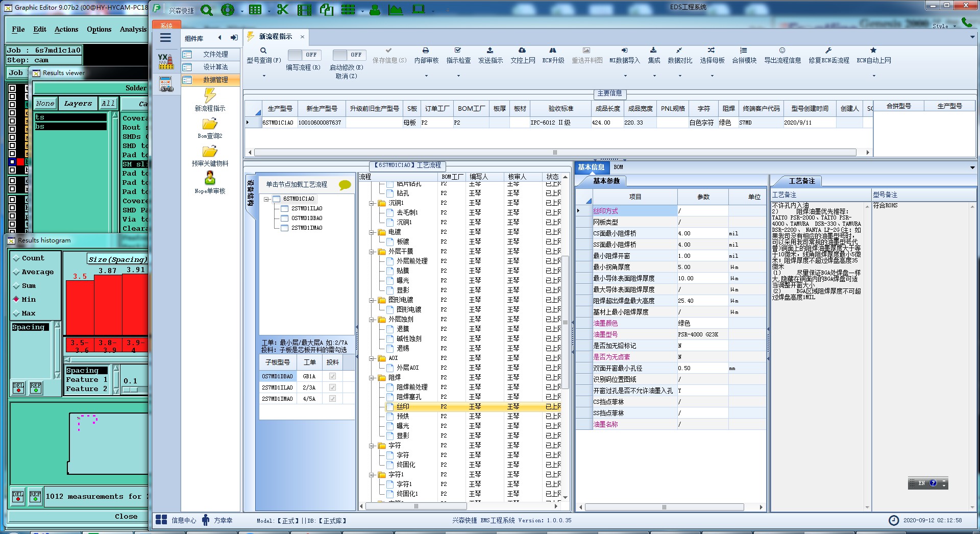
Task: Select the green scissors cut icon
Action: point(282,10)
